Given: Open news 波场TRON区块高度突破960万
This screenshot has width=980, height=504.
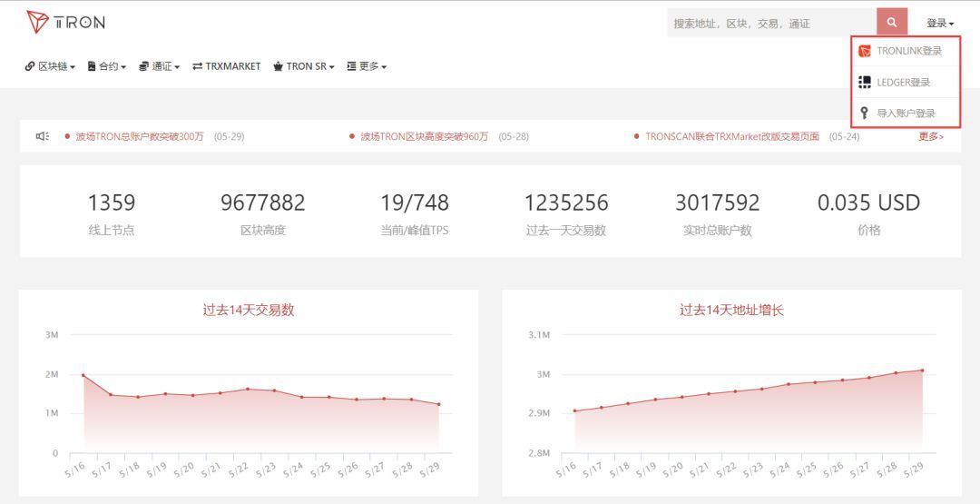Looking at the screenshot, I should (x=425, y=136).
